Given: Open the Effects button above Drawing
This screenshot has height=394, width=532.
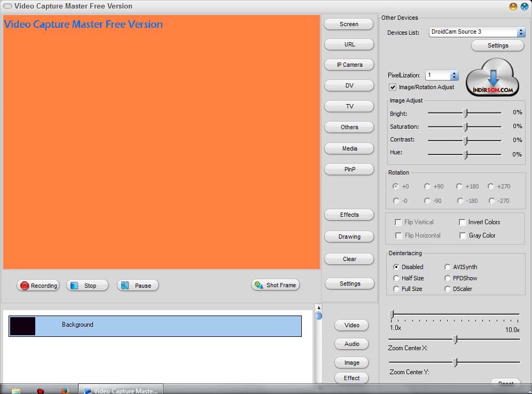Looking at the screenshot, I should [349, 215].
